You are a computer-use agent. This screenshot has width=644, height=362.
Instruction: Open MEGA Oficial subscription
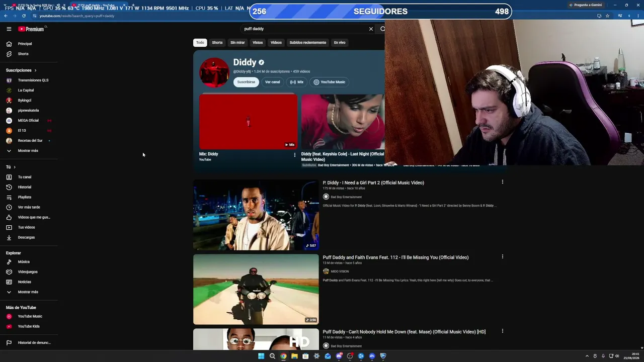click(x=28, y=121)
